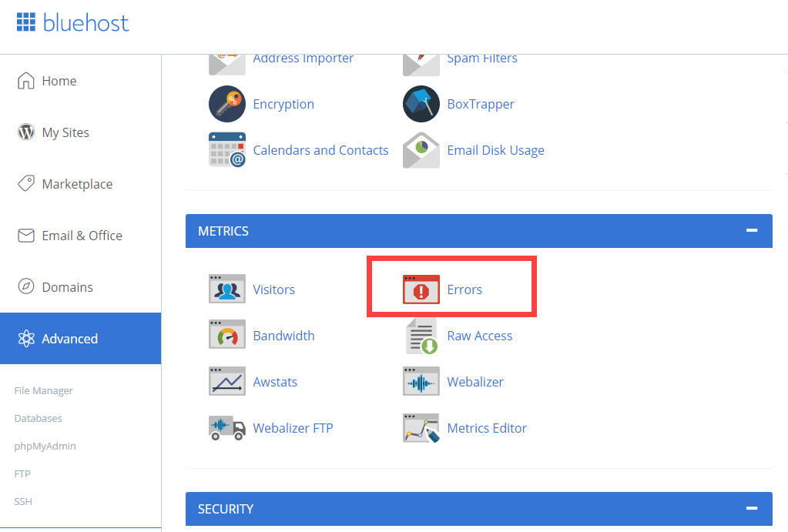Click the red Errors icon
The width and height of the screenshot is (788, 532).
tap(421, 289)
